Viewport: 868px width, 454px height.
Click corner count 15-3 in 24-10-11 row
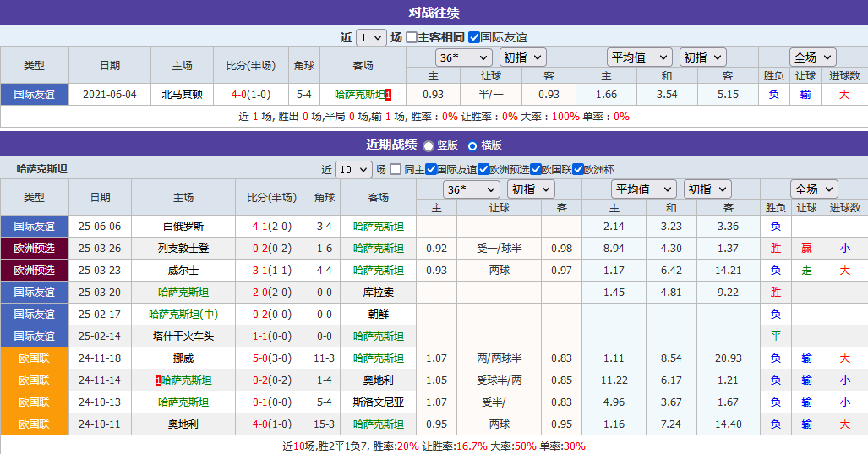(324, 424)
